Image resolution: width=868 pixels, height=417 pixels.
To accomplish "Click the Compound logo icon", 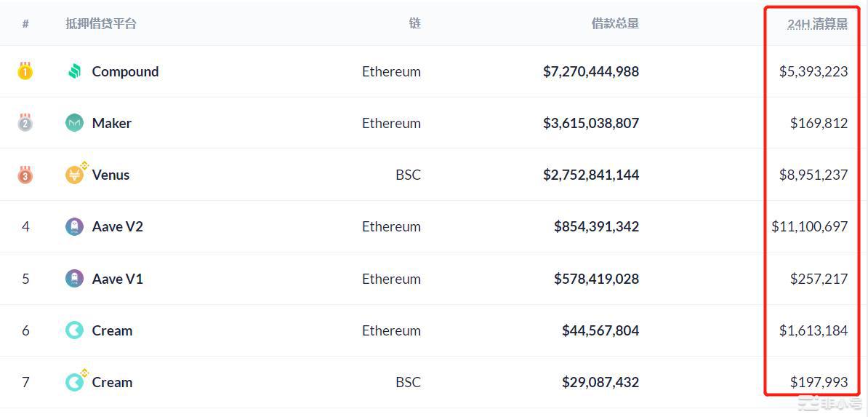I will (x=74, y=71).
